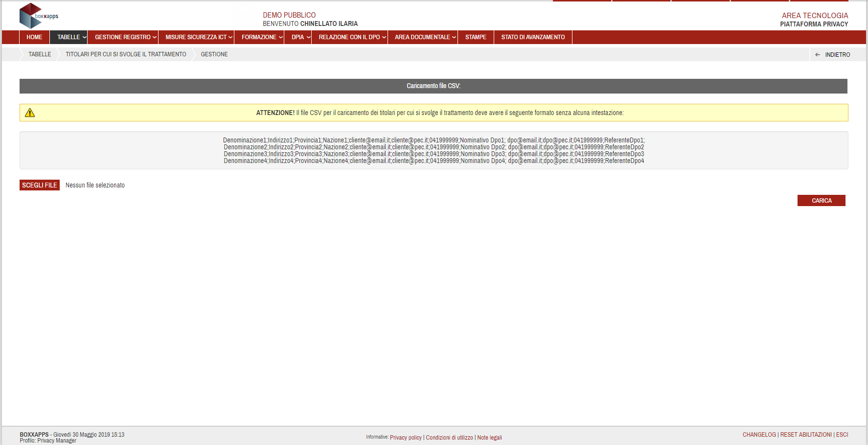This screenshot has height=445, width=868.
Task: Click the boxxapps logo
Action: coord(39,16)
